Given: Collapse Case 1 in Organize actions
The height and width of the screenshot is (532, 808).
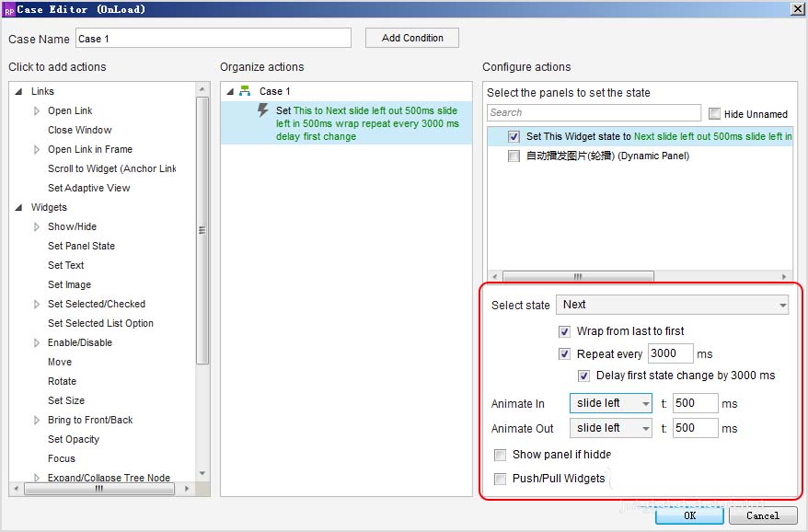Looking at the screenshot, I should pyautogui.click(x=230, y=91).
